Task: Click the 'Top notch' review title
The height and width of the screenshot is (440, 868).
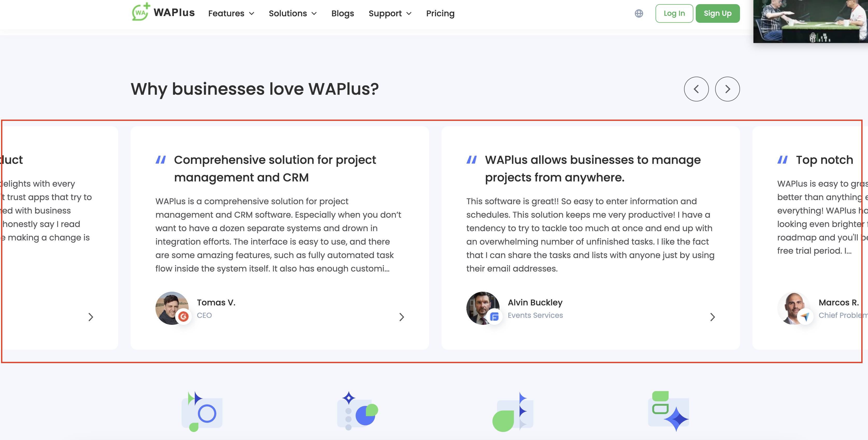Action: pos(824,160)
